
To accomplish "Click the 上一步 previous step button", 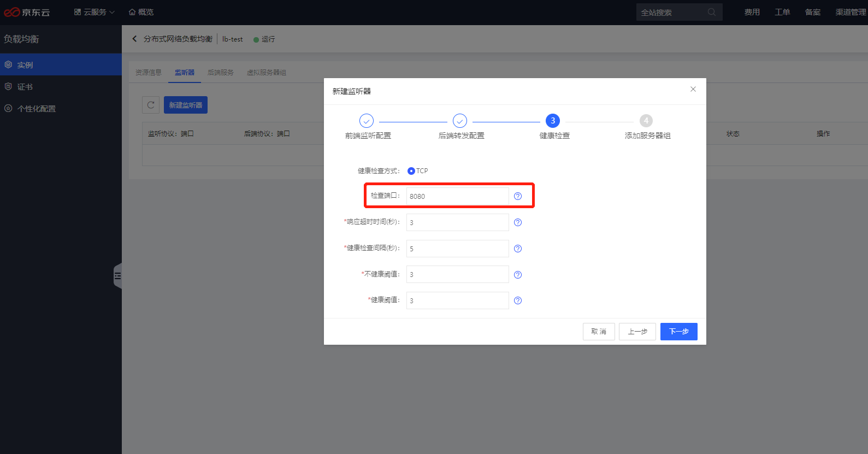I will 637,332.
